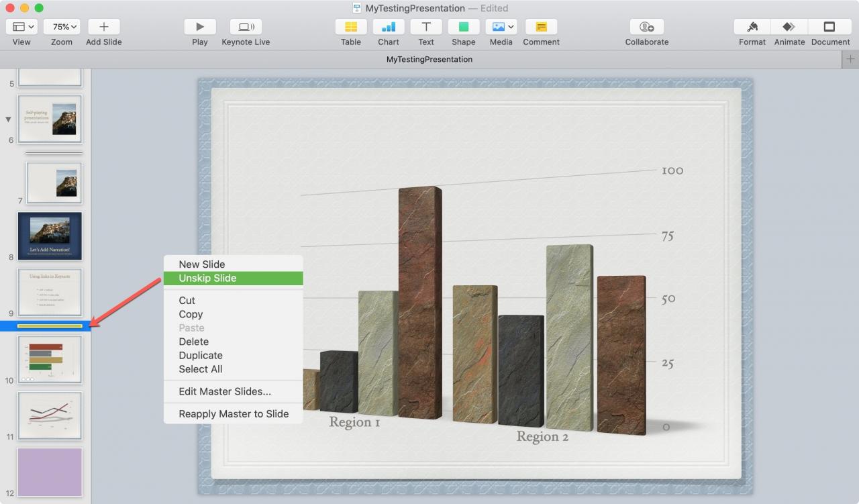
Task: Click the tallest brown bar in Region 1
Action: click(420, 303)
